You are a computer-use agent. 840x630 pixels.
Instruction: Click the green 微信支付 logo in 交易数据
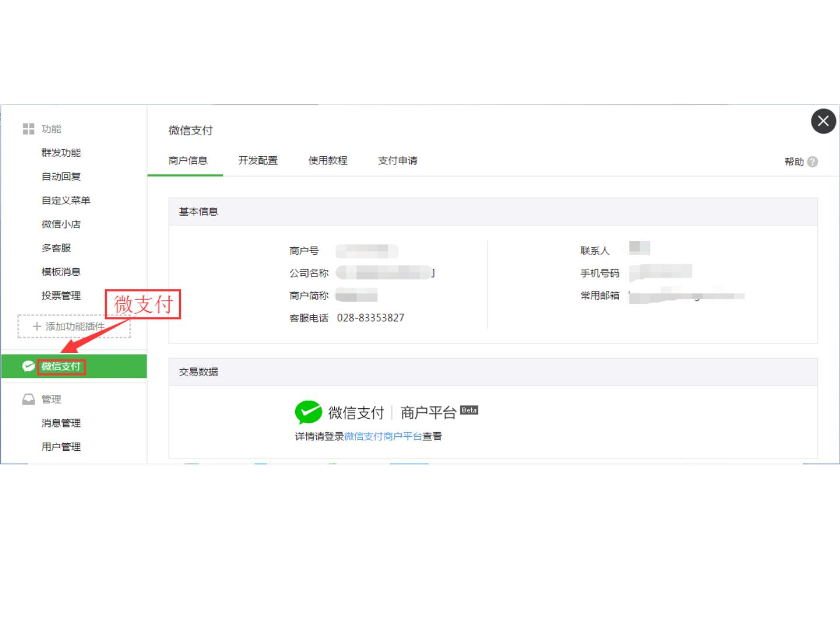coord(309,412)
